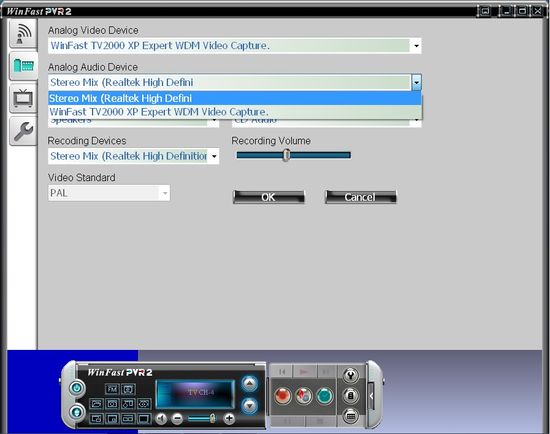This screenshot has height=434, width=550.
Task: Decrease volume with the minus button
Action: click(177, 419)
